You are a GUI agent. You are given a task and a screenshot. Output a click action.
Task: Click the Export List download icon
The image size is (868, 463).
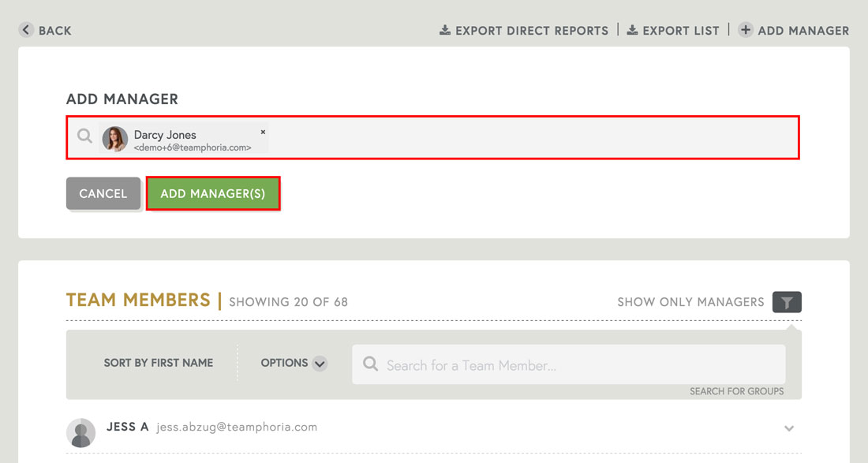(632, 29)
